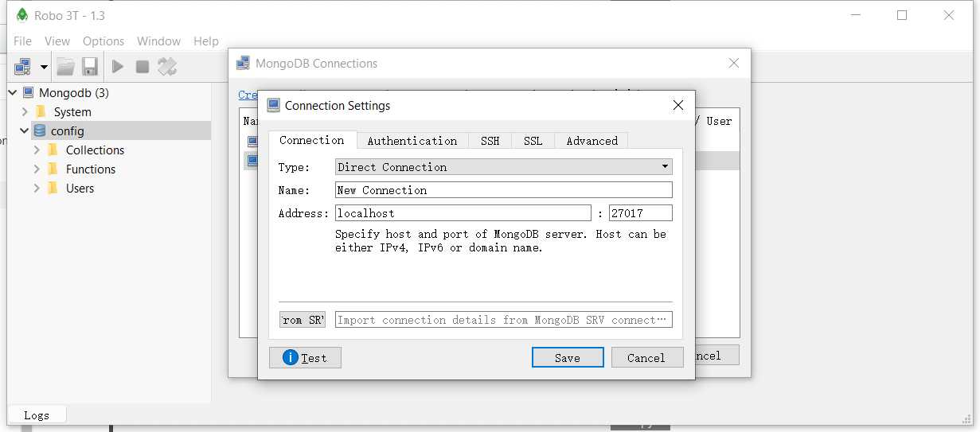Image resolution: width=980 pixels, height=432 pixels.
Task: Click the Robo 3T title bar icon
Action: pyautogui.click(x=22, y=15)
